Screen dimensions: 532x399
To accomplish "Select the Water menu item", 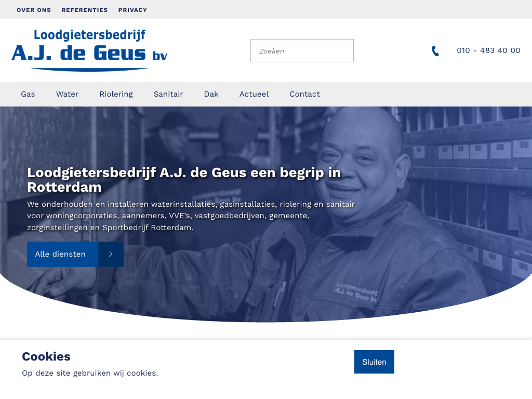I will pyautogui.click(x=67, y=94).
